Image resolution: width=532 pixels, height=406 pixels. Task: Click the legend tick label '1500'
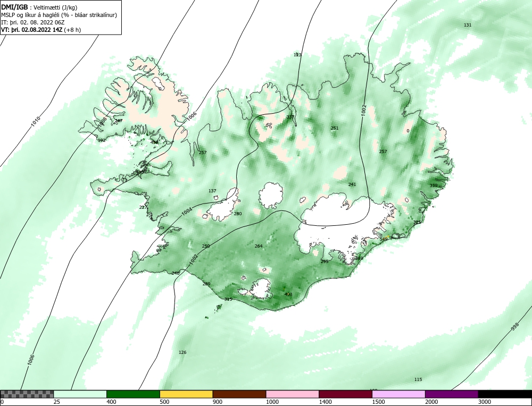378,402
